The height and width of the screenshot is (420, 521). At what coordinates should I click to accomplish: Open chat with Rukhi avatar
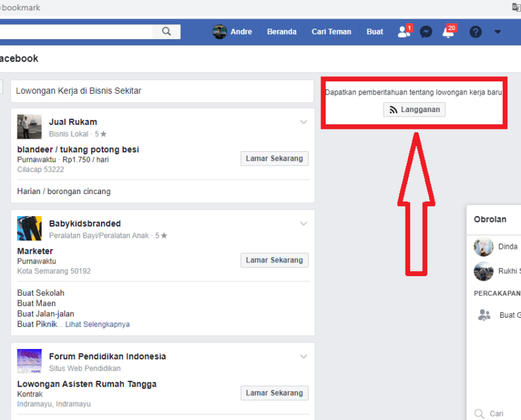coord(483,271)
